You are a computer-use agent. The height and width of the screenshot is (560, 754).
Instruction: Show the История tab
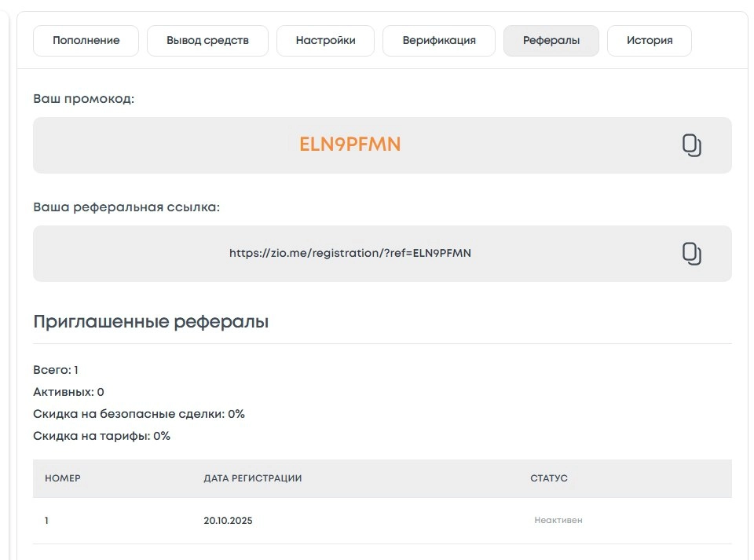click(650, 41)
